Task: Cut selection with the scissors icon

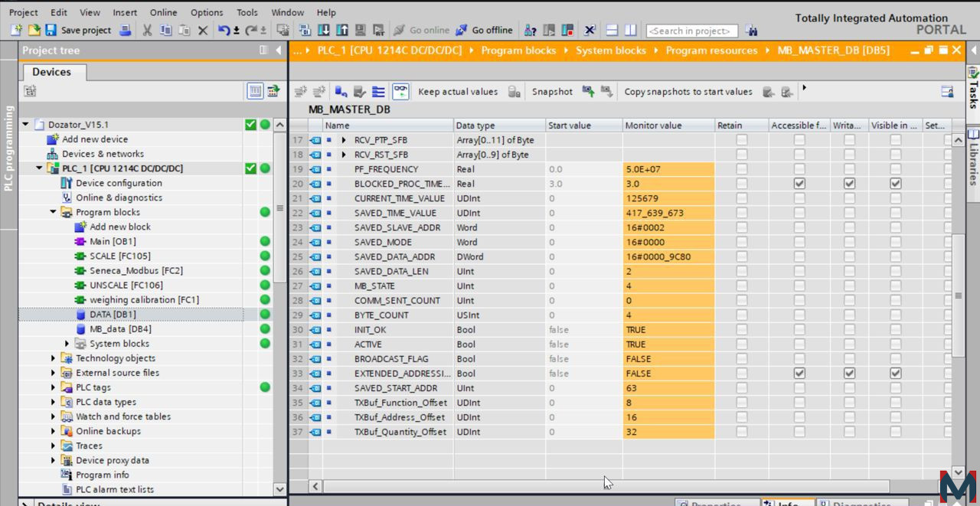Action: coord(147,30)
